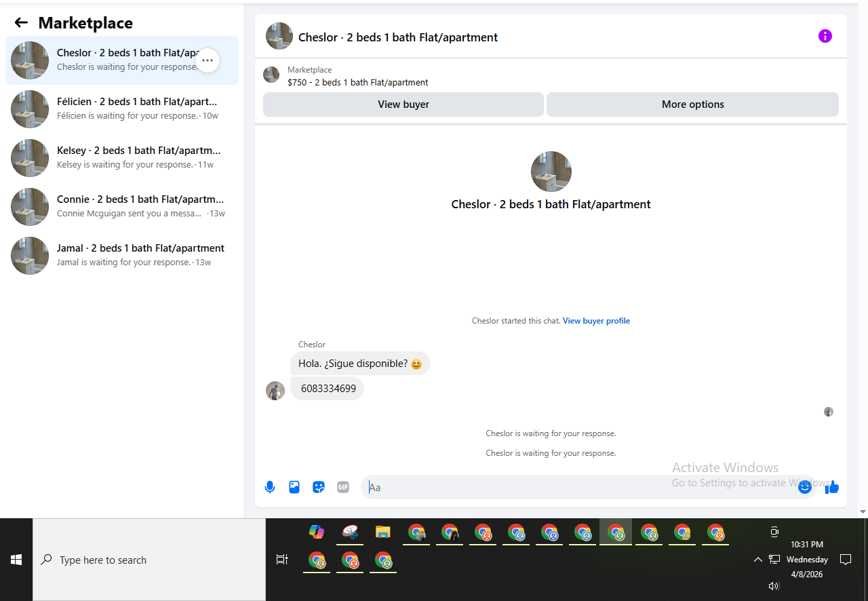
Task: Open File Explorer from taskbar
Action: coord(383,532)
